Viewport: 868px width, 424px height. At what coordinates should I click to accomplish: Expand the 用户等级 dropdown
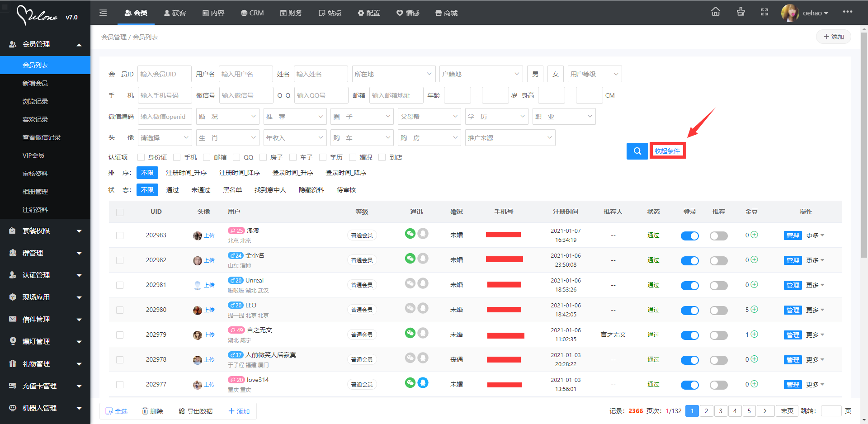[x=594, y=74]
